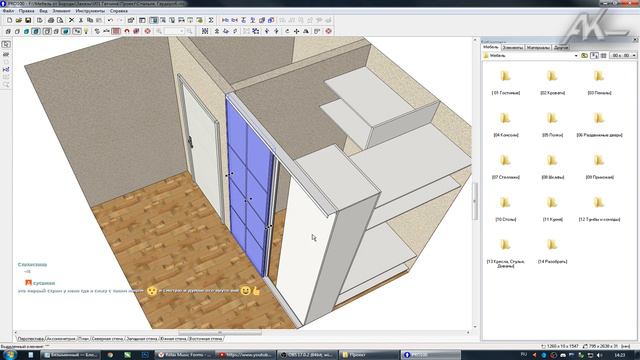Screen dimensions: 640x360
Task: Open the Файл menu
Action: (8, 11)
